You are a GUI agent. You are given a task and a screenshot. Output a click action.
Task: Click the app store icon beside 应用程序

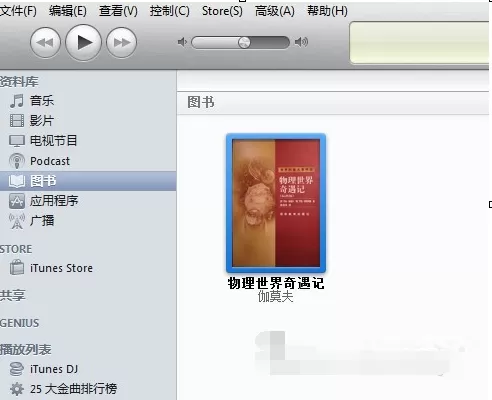point(17,201)
